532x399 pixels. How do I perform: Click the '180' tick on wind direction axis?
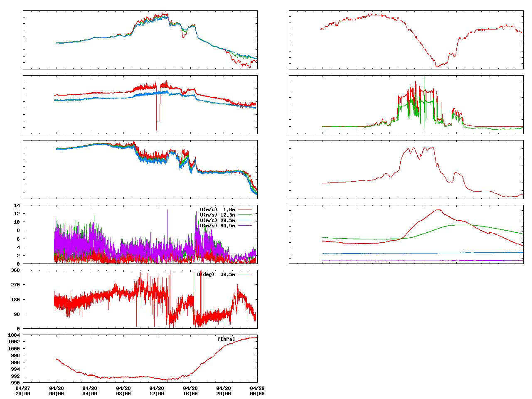[15, 300]
